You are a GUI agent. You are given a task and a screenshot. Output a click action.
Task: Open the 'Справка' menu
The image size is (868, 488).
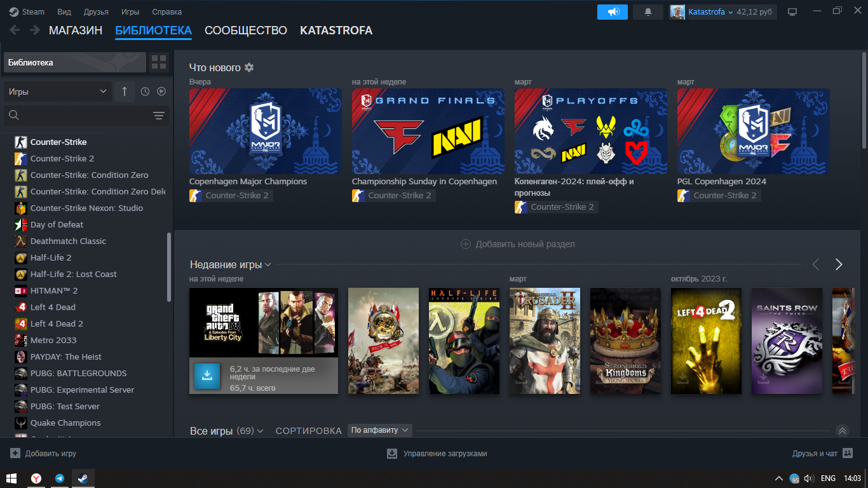pyautogui.click(x=167, y=12)
